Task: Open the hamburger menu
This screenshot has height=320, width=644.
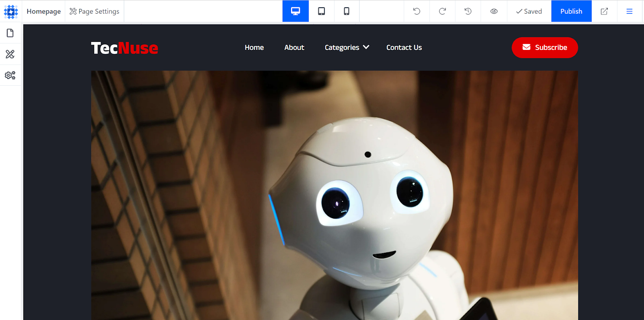Action: coord(630,11)
